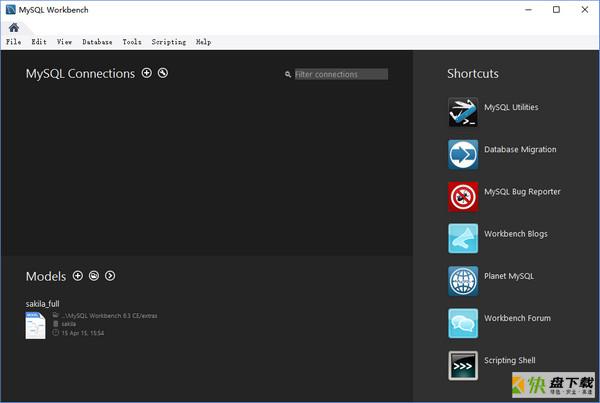The height and width of the screenshot is (403, 600).
Task: Click the Database Migration label
Action: (520, 149)
